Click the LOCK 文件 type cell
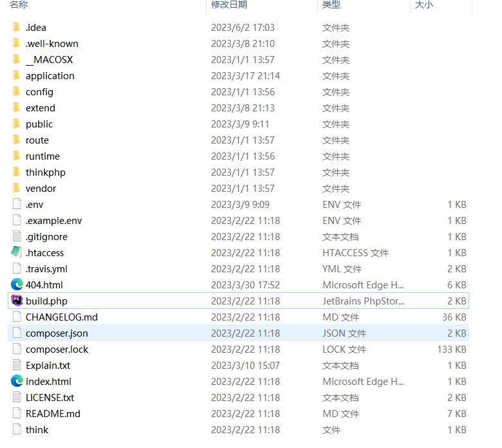 [344, 350]
